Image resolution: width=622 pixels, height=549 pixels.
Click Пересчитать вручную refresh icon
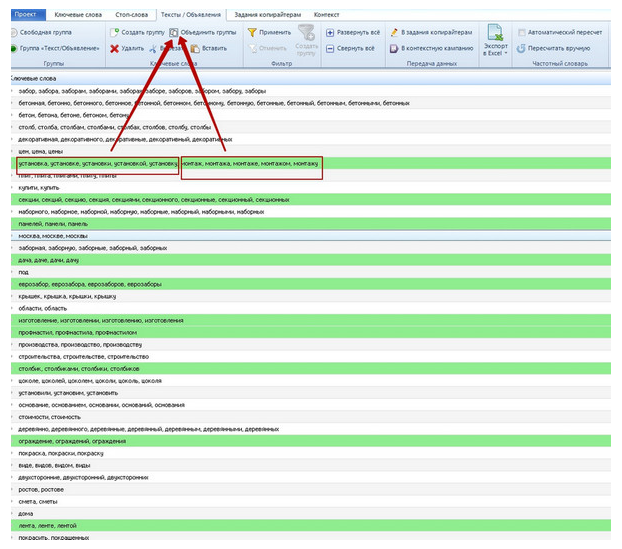pos(521,48)
